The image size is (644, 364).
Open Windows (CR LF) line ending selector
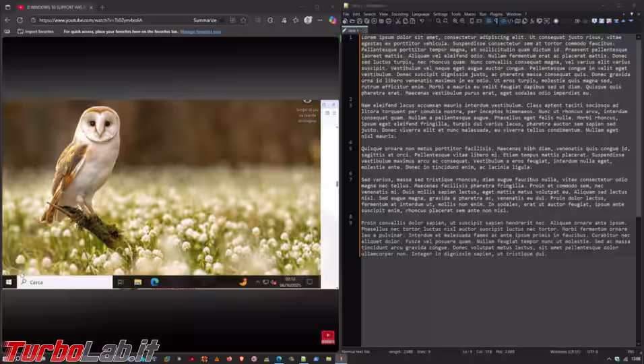tap(565, 351)
